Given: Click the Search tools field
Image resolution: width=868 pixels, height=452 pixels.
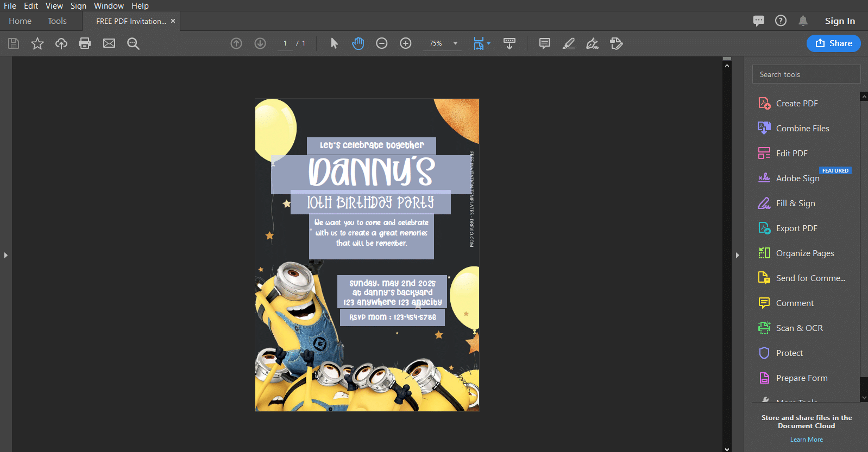Looking at the screenshot, I should [806, 74].
